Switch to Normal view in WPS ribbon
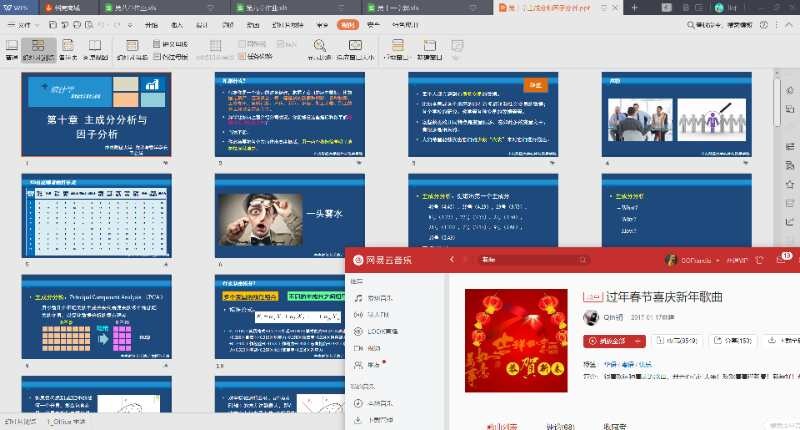Viewport: 800px width, 430px height. click(11, 49)
